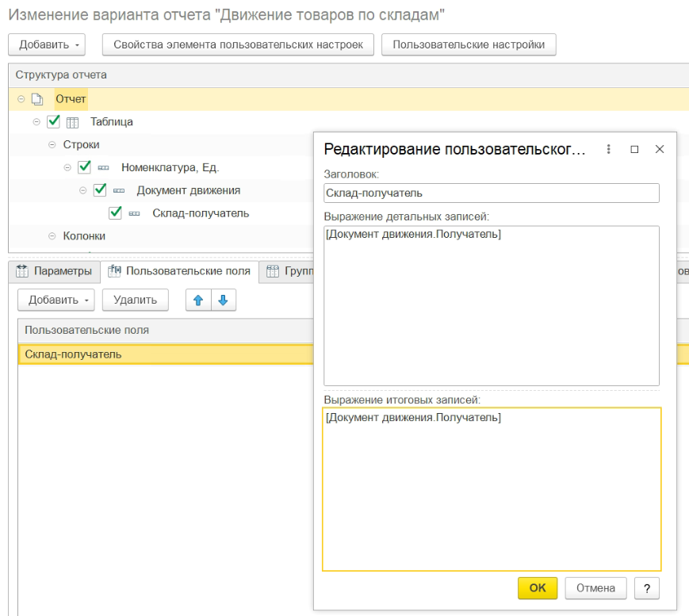Select the Колонки tree item

pyautogui.click(x=84, y=236)
